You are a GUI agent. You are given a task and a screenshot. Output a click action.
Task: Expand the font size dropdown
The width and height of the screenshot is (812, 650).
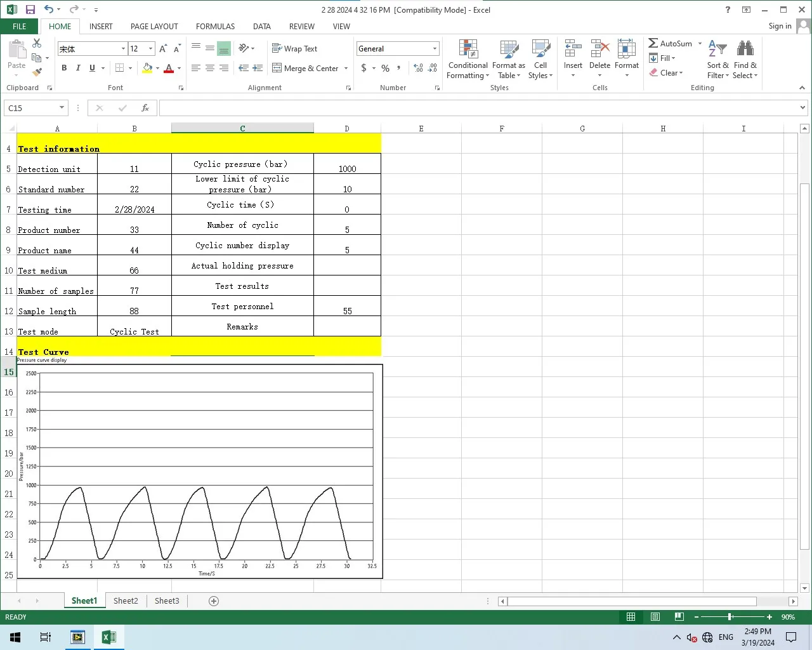(151, 49)
